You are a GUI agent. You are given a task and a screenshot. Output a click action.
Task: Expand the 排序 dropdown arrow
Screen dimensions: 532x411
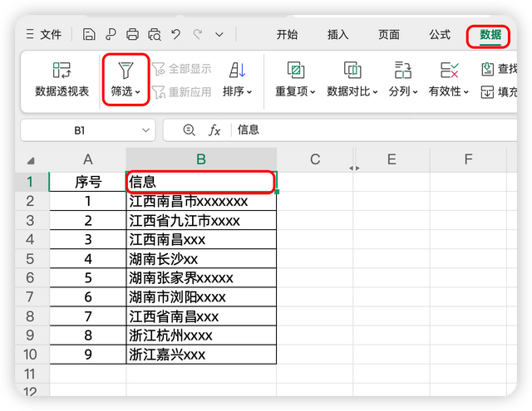[249, 92]
